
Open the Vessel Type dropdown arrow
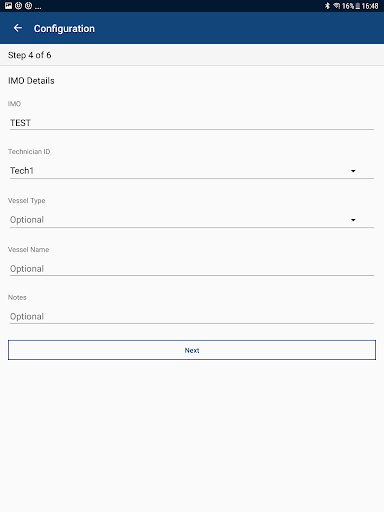[353, 220]
